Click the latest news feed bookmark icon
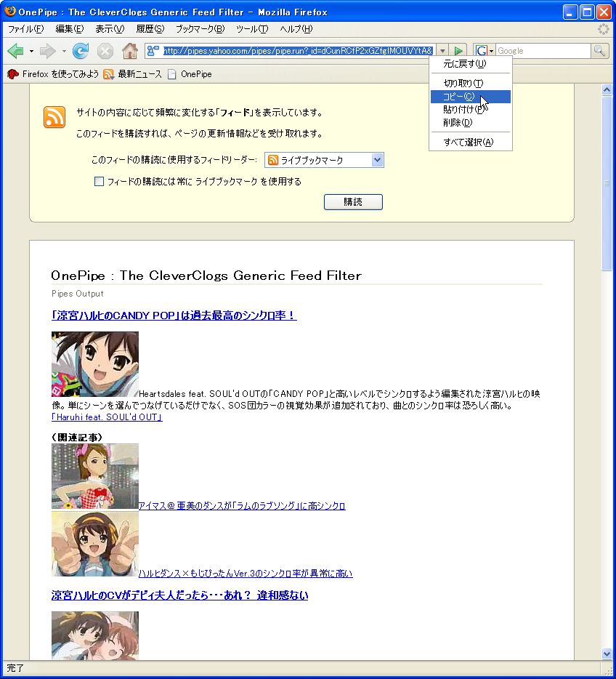 (108, 74)
